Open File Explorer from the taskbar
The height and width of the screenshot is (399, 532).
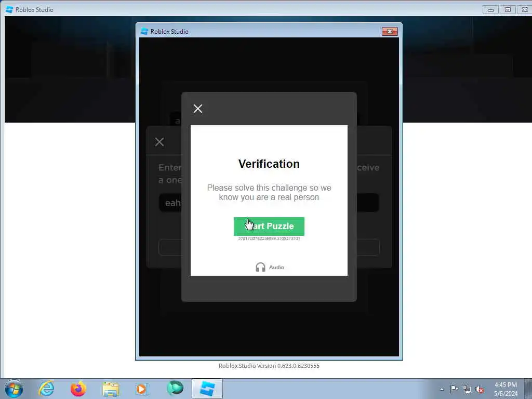coord(111,389)
